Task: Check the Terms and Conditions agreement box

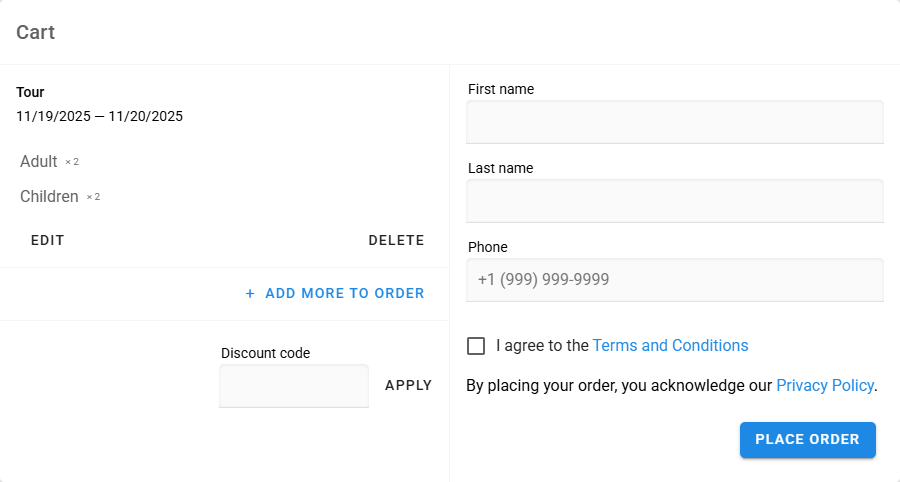Action: 476,346
